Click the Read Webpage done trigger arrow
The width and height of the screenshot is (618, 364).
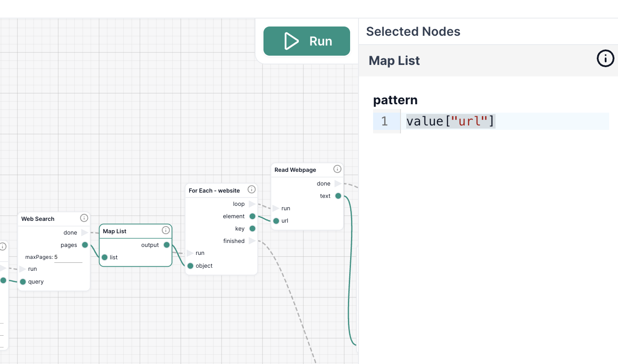point(338,183)
